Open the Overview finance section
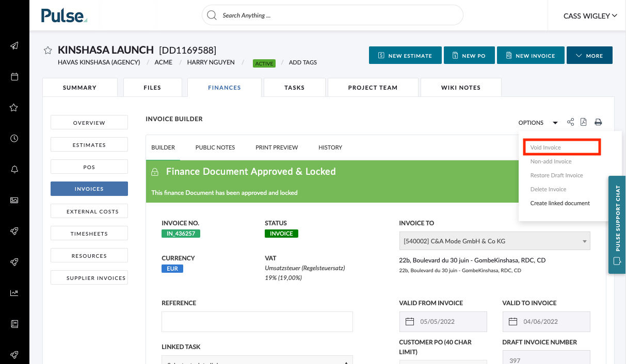The width and height of the screenshot is (626, 364). pos(89,123)
